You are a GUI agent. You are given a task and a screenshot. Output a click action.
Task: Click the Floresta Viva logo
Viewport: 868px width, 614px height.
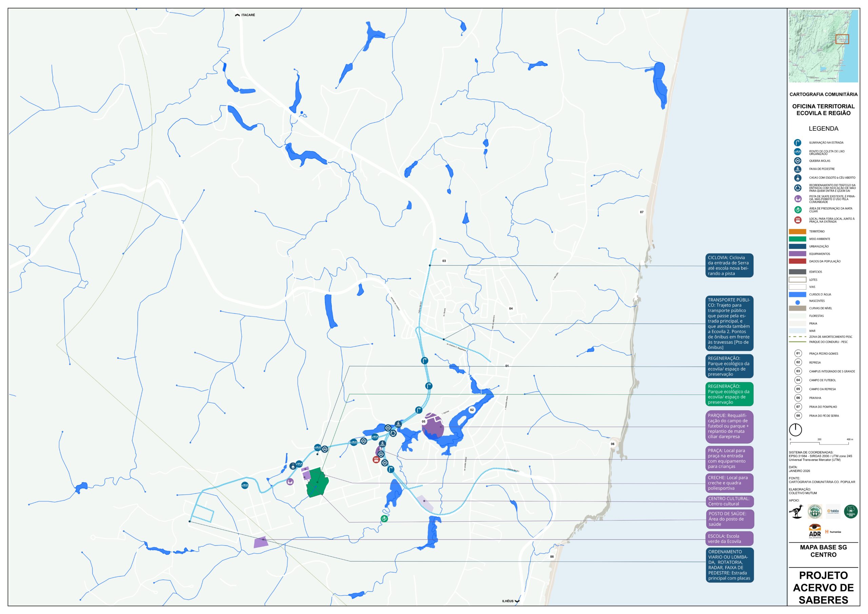tap(851, 511)
